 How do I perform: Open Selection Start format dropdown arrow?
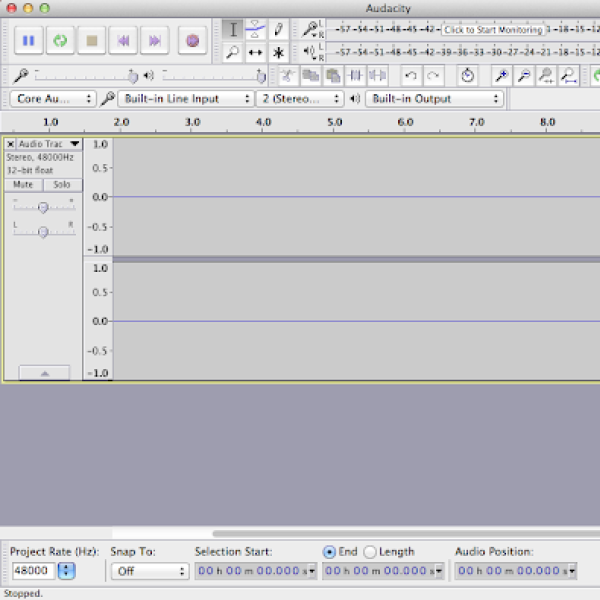point(312,571)
